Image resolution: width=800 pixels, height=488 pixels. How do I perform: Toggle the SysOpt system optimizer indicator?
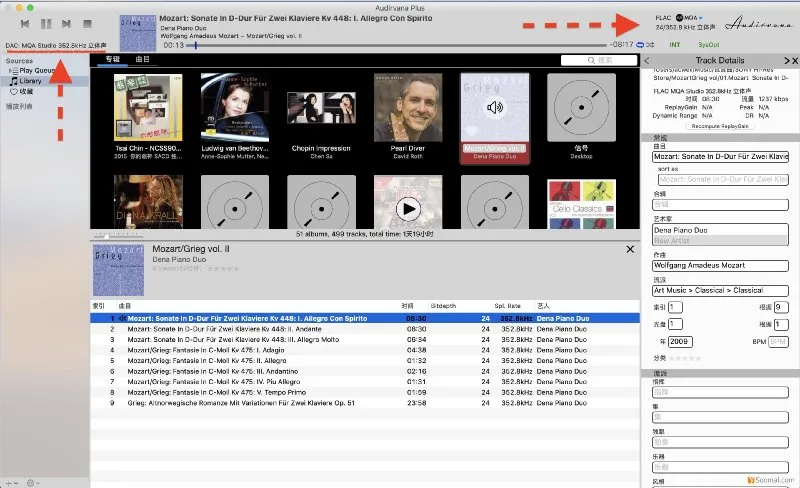[708, 45]
